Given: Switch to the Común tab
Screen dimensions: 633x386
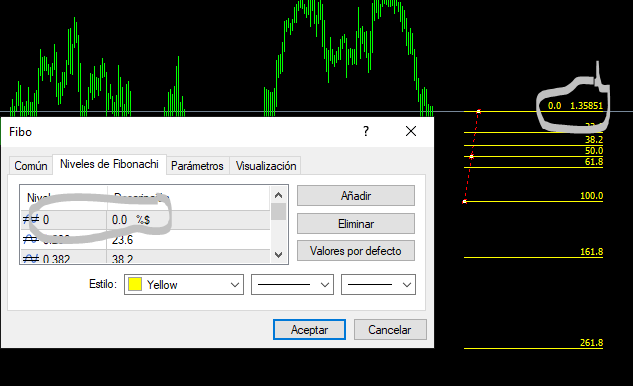Looking at the screenshot, I should (31, 166).
